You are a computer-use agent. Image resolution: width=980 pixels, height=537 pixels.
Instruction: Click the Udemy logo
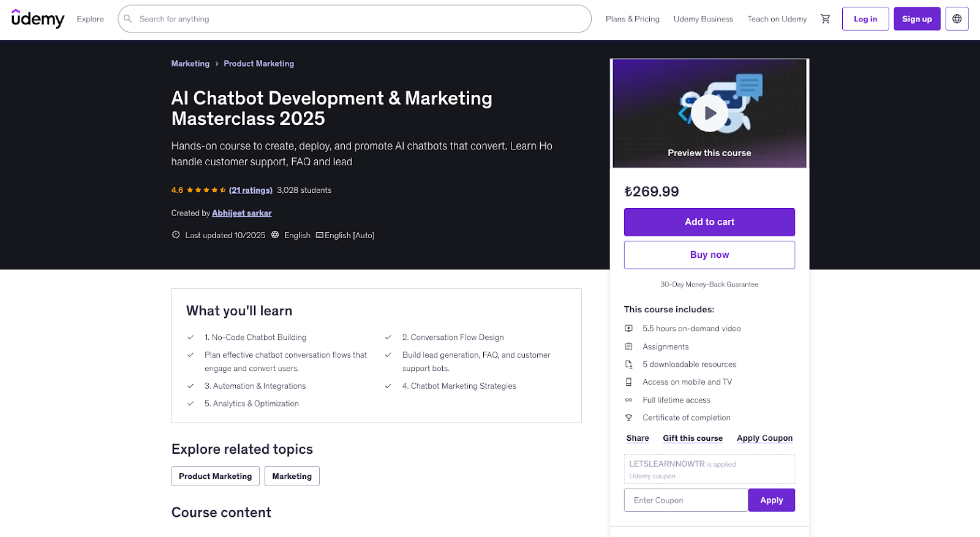37,19
